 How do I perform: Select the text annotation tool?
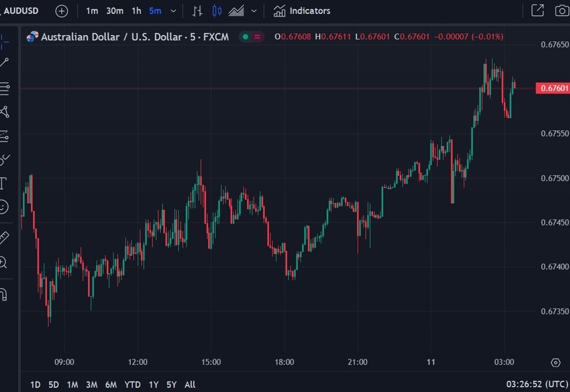[x=3, y=183]
